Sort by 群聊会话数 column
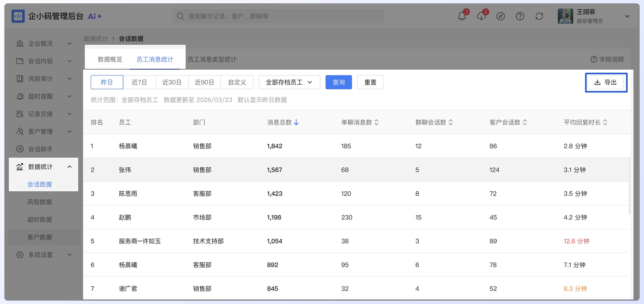Viewport: 644px width, 304px height. 450,122
